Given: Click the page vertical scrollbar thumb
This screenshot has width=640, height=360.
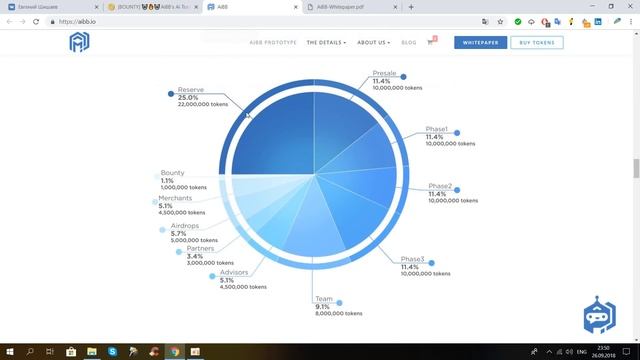Looking at the screenshot, I should click(x=636, y=168).
